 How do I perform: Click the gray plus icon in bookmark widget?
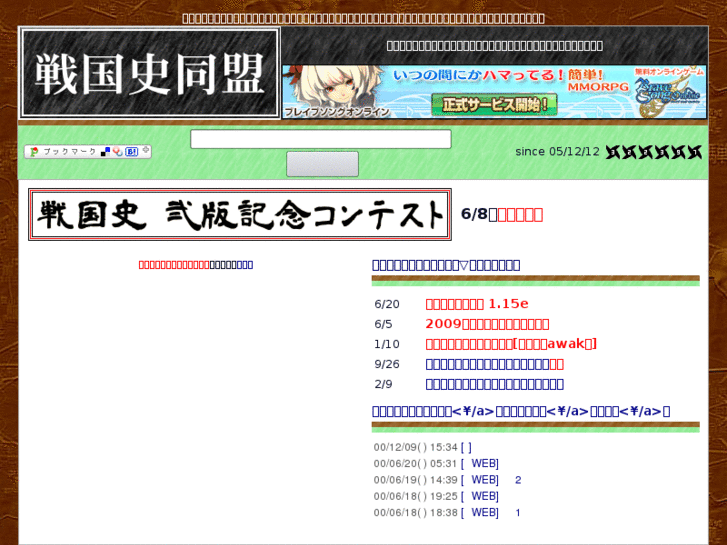click(146, 150)
